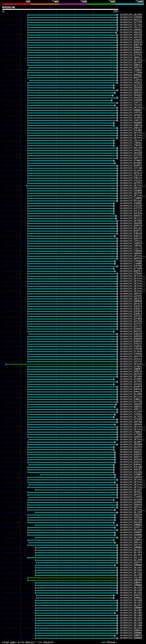Open hit UniRef100_P29691

pos(131,414)
